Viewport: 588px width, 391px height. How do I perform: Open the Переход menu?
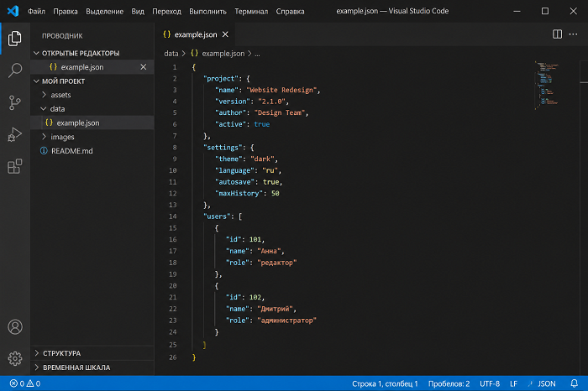point(166,11)
